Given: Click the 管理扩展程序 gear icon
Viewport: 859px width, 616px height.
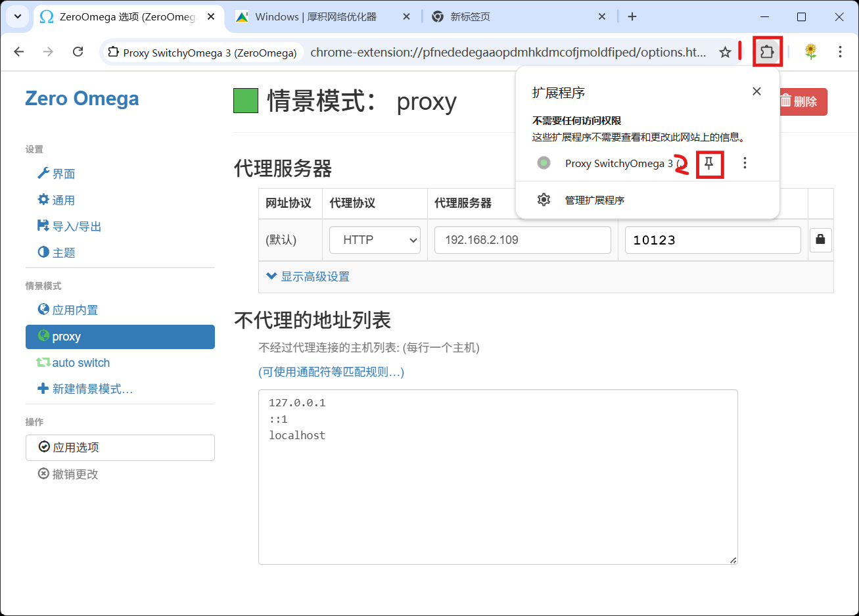Looking at the screenshot, I should pyautogui.click(x=544, y=199).
